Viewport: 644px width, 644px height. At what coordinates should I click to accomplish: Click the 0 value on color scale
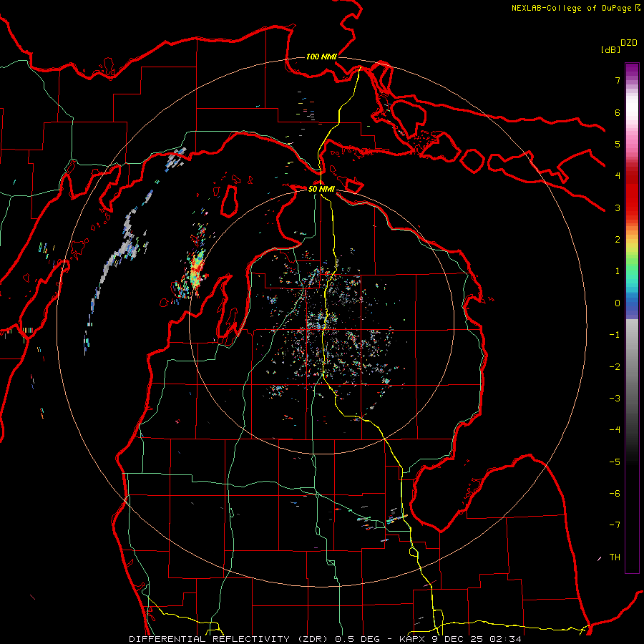[618, 303]
